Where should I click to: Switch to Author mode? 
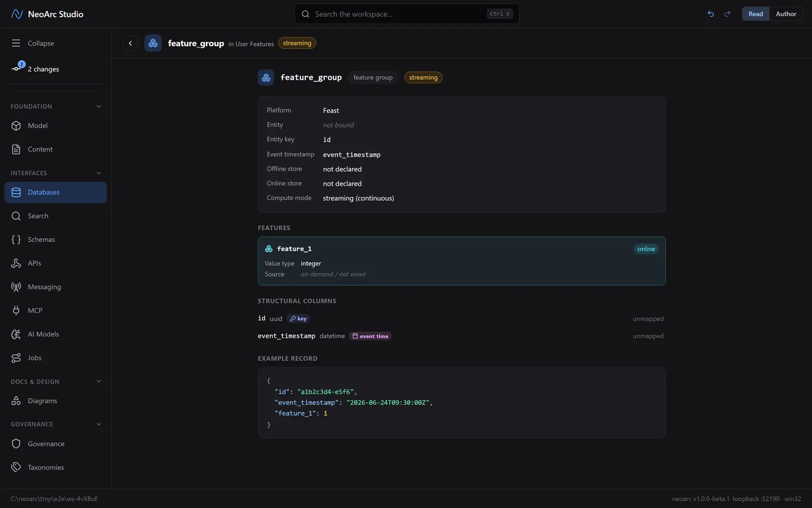pyautogui.click(x=786, y=14)
